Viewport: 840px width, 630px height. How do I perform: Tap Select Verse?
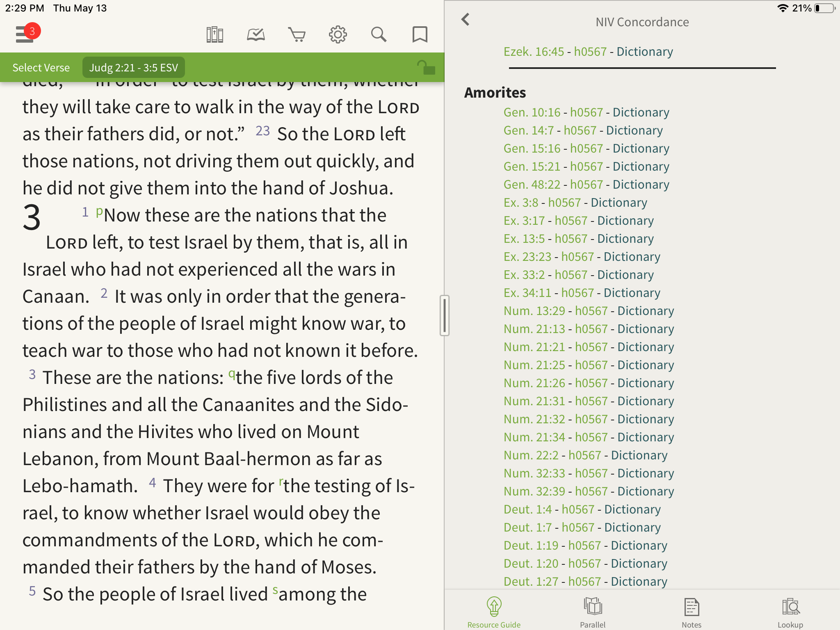pyautogui.click(x=41, y=68)
